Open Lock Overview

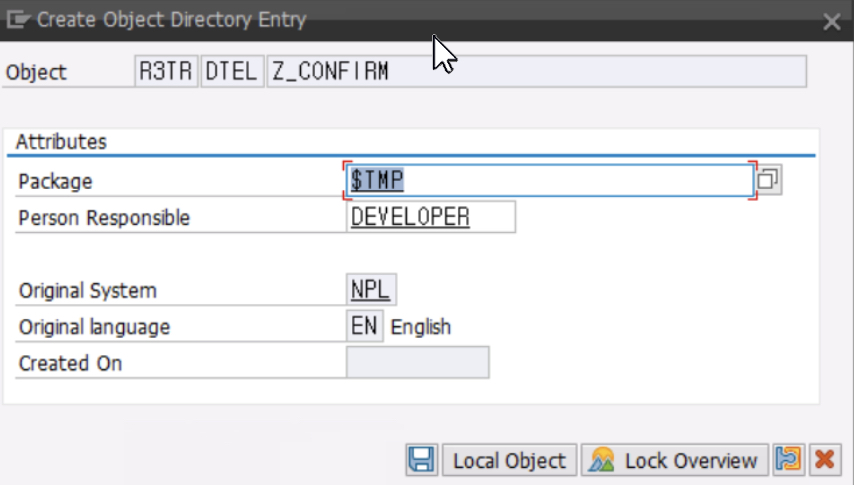pos(675,460)
